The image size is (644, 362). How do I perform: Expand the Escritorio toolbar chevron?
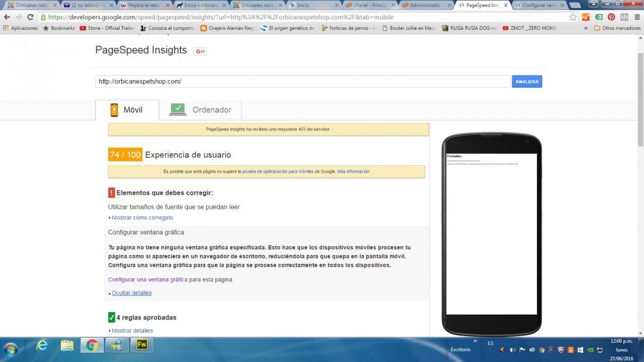point(475,341)
